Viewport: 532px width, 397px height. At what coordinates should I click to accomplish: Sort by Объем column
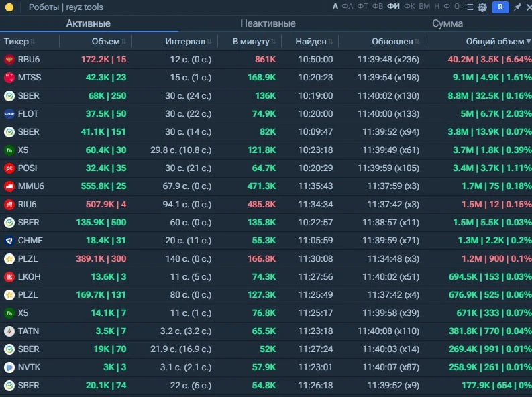[109, 42]
